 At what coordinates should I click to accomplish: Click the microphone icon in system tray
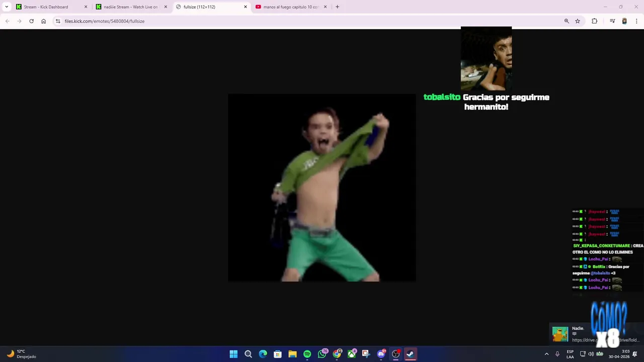tap(557, 354)
